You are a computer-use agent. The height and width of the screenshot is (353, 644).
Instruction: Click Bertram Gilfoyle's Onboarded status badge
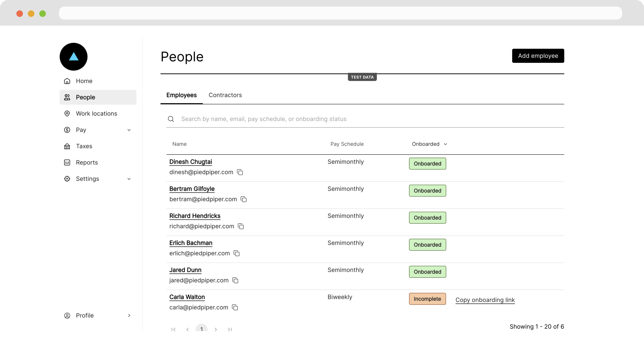click(x=427, y=191)
